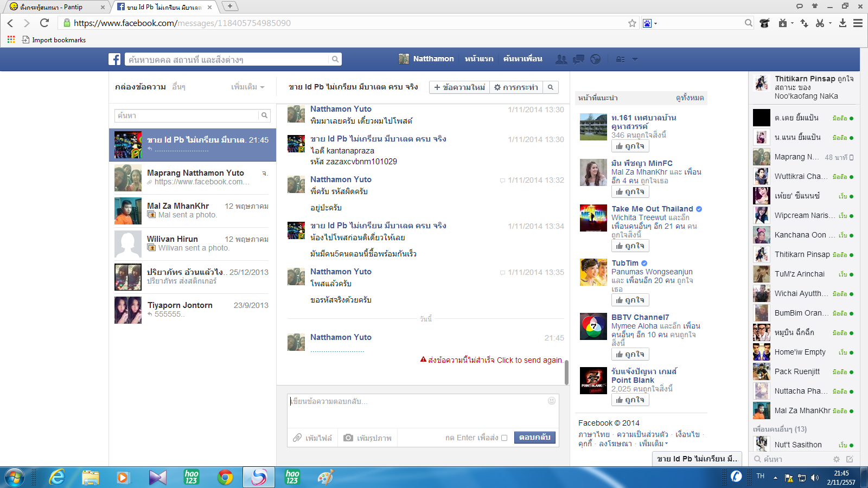Open privacy shortcuts icon in header
868x488 pixels.
(620, 59)
